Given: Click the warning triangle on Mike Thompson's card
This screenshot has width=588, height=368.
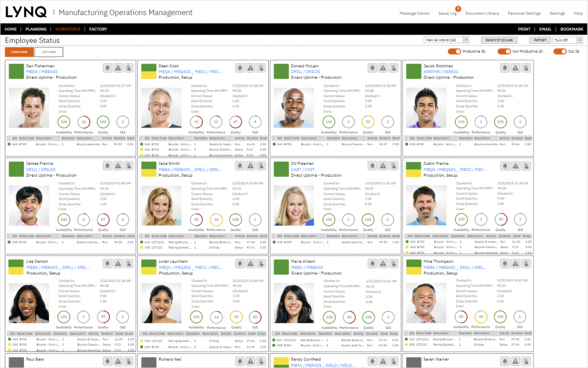Looking at the screenshot, I should (516, 264).
